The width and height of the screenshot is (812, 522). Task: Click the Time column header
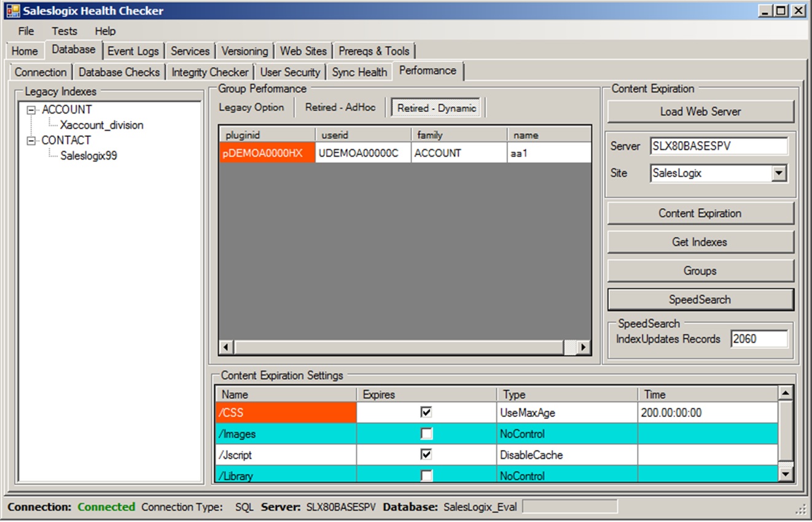coord(708,394)
